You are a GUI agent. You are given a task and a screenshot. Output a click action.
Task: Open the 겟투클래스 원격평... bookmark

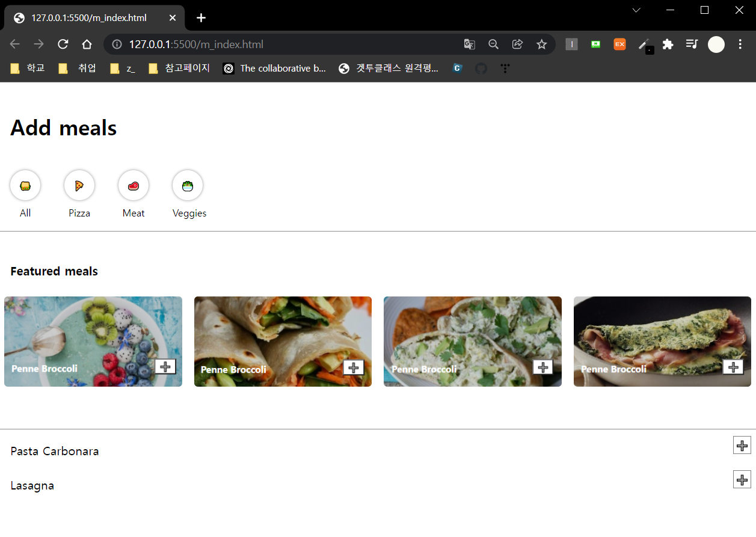click(389, 69)
